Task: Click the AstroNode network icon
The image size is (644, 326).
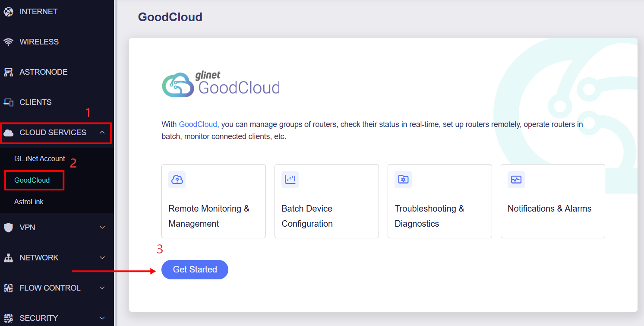Action: (8, 72)
